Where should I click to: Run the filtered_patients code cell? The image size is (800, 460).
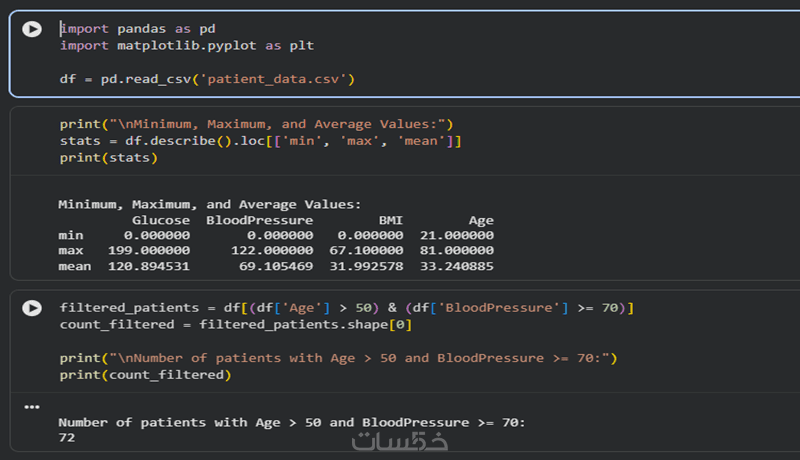(x=32, y=308)
